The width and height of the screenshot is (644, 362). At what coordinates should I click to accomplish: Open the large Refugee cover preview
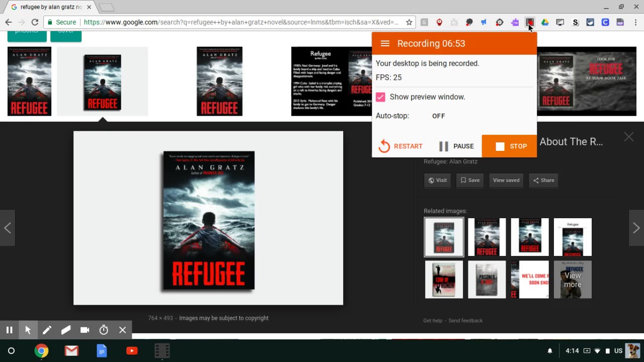coord(208,218)
